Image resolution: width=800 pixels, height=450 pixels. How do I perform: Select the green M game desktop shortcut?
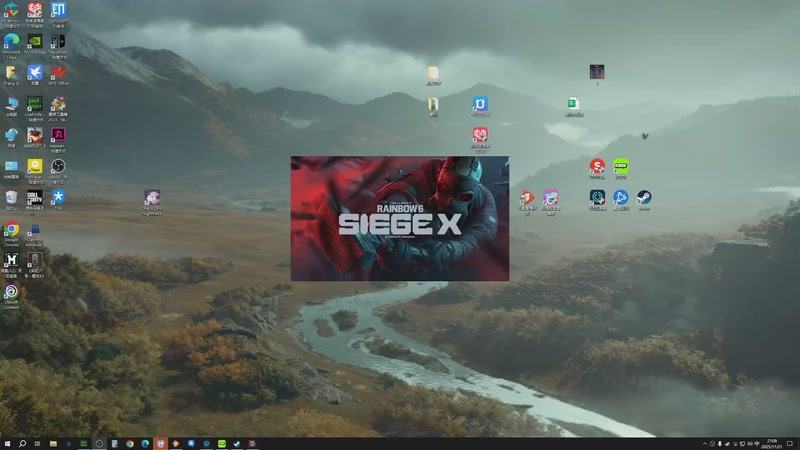pos(11,260)
